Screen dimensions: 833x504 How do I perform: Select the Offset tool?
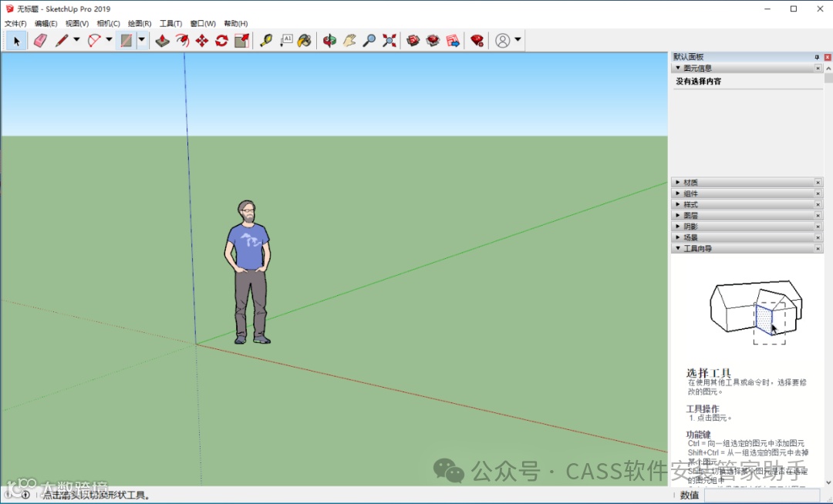(182, 40)
